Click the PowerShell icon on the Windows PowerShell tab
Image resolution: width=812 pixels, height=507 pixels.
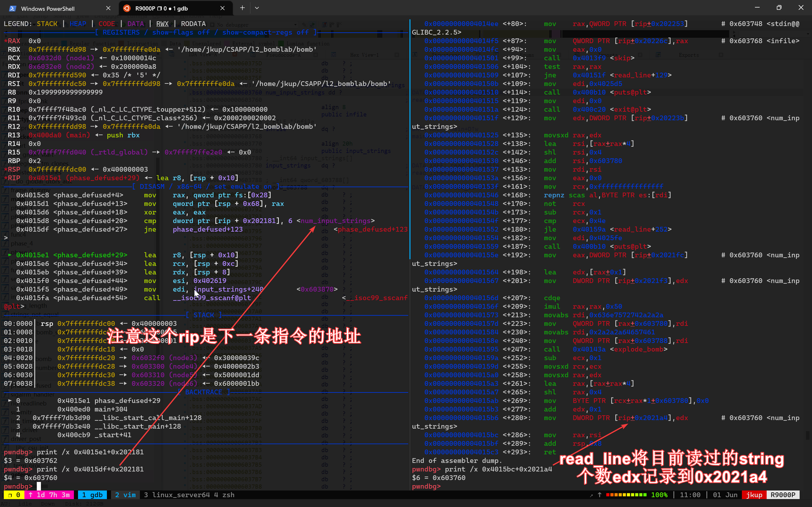click(x=12, y=8)
